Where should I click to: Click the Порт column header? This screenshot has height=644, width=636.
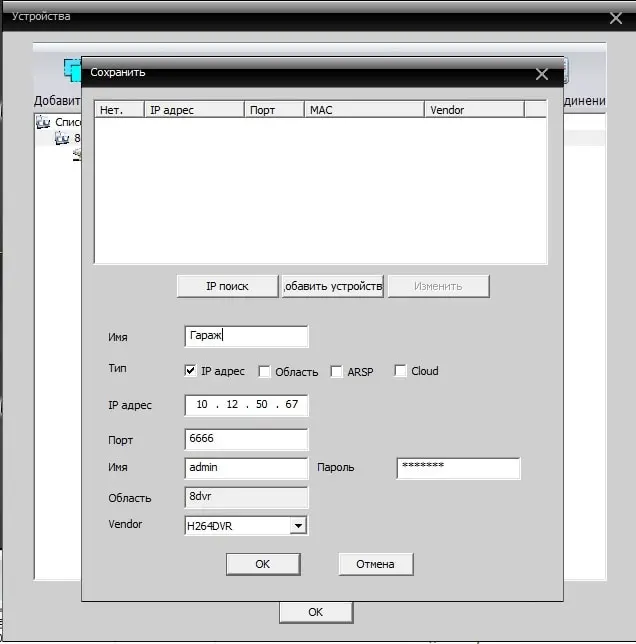tap(274, 110)
